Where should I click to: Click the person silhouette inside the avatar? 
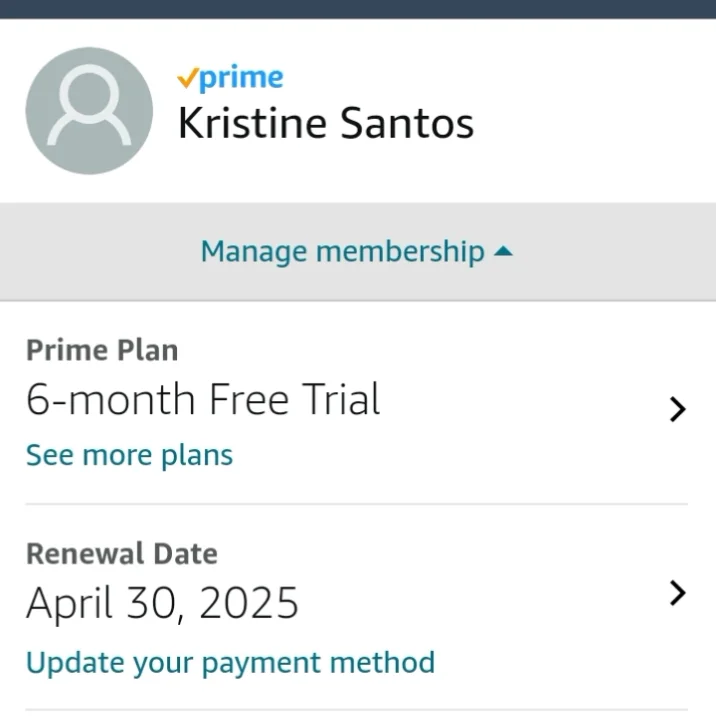(89, 105)
